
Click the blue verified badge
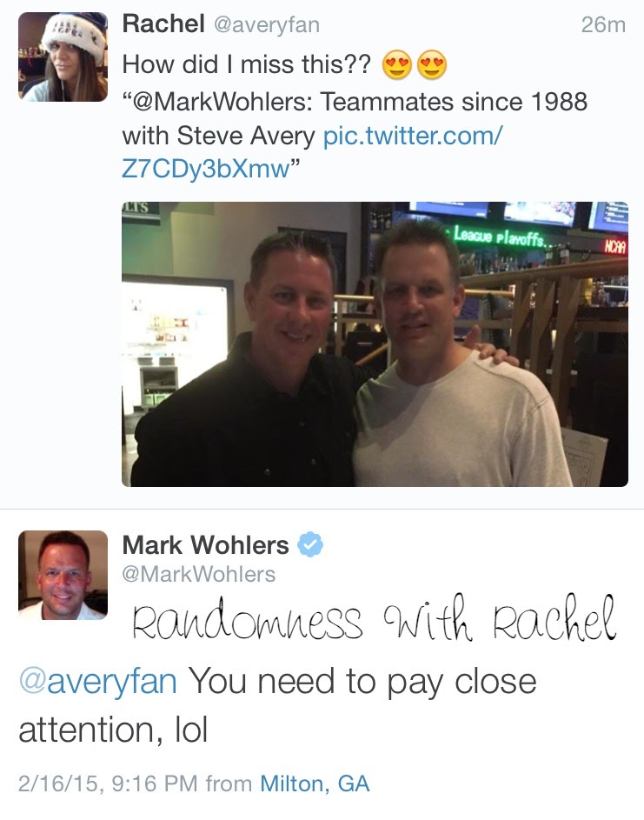pos(310,544)
